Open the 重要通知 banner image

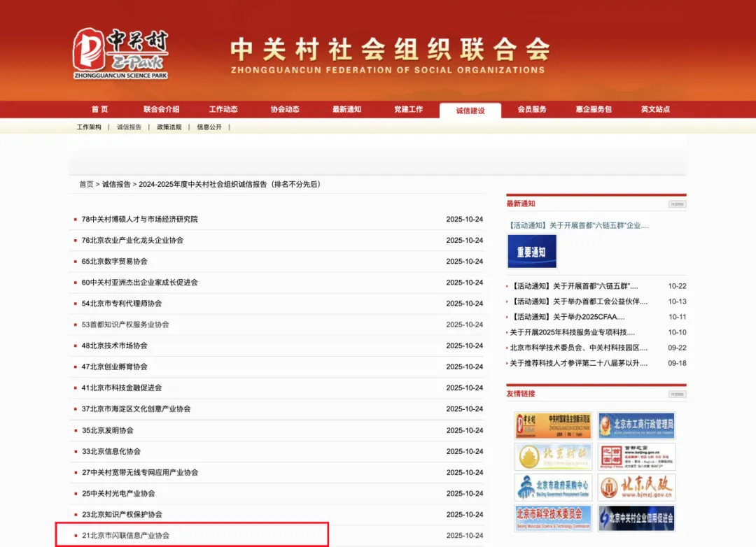point(531,251)
